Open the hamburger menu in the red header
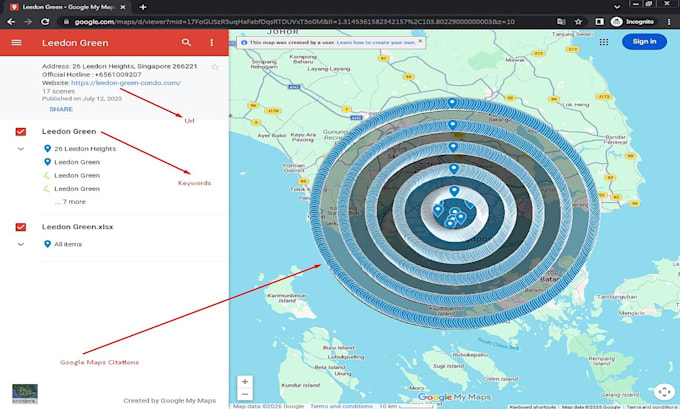Viewport: 680px width, 409px height. coord(16,43)
